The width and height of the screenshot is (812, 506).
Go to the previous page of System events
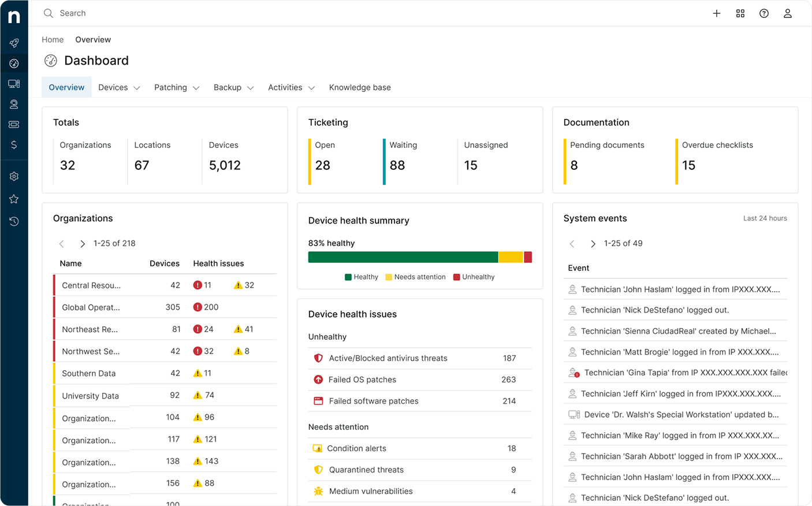(572, 244)
